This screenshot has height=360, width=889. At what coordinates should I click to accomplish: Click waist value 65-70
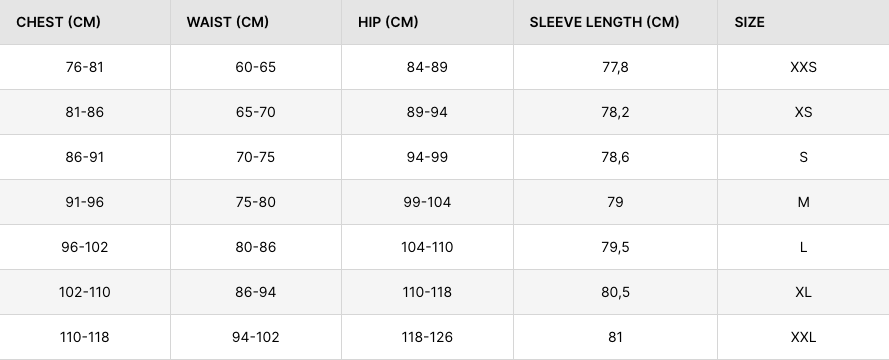click(x=256, y=112)
